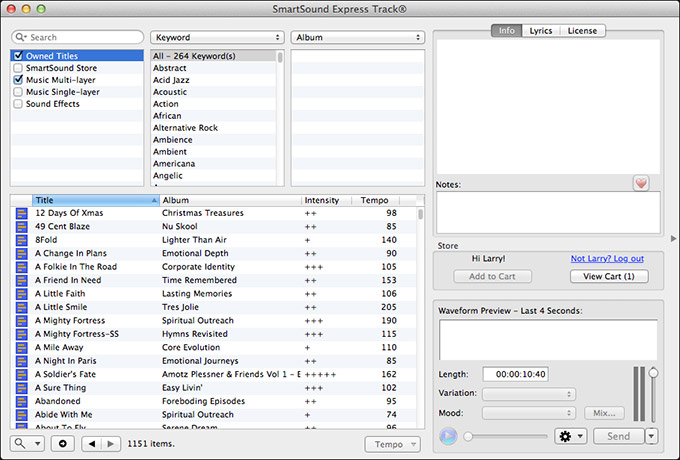Switch to the Lyrics tab
Viewport: 680px width, 460px height.
pos(541,31)
